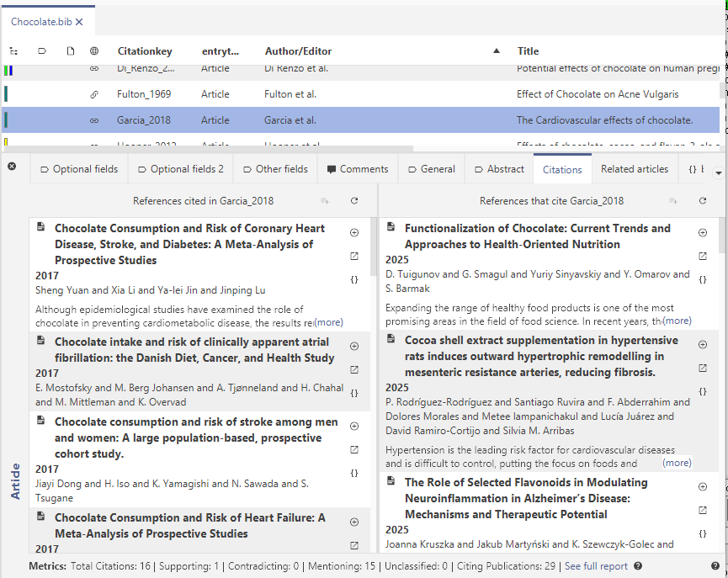Viewport: 728px width, 578px height.
Task: Open the Related articles tab
Action: (635, 168)
